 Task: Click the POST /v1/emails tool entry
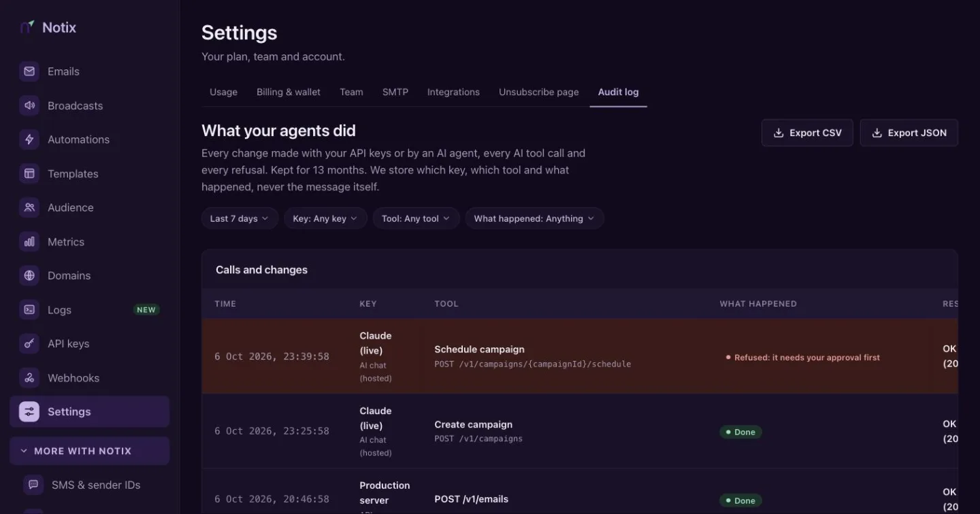click(x=472, y=499)
